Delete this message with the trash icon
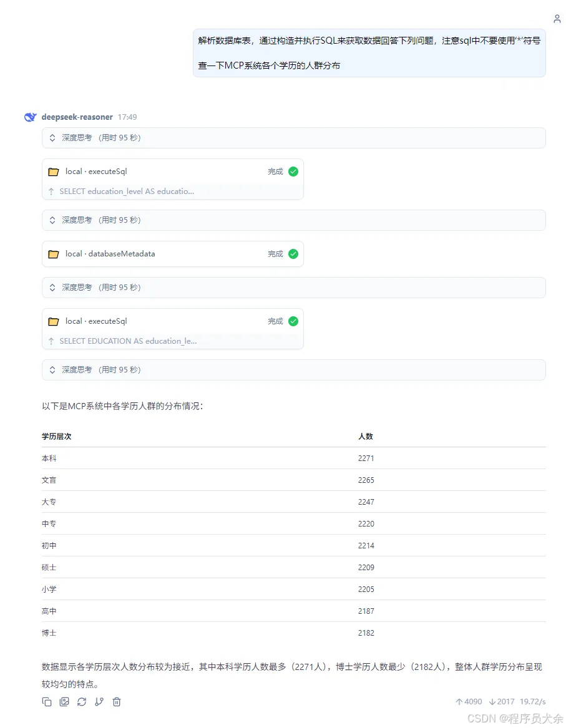The height and width of the screenshot is (728, 566). (x=117, y=702)
